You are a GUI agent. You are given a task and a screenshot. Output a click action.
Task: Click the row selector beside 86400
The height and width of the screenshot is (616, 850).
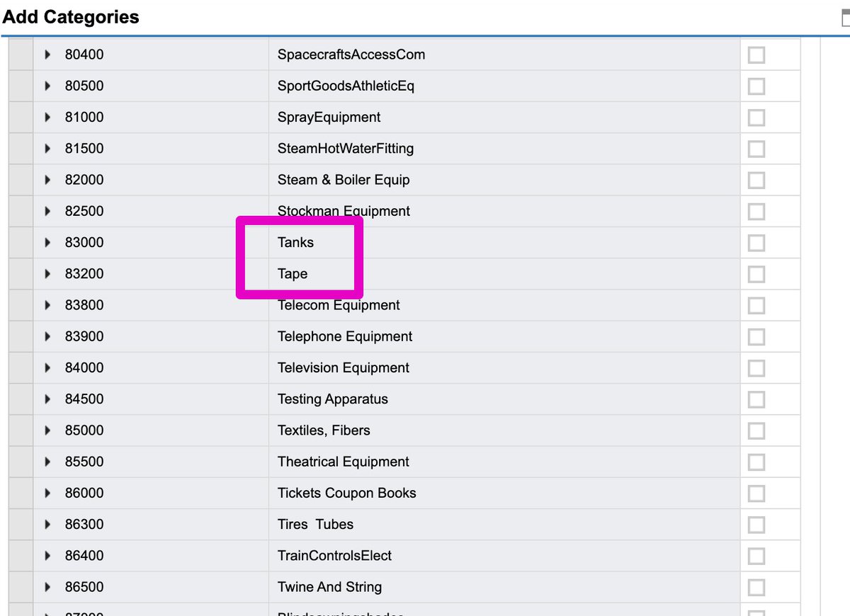21,556
